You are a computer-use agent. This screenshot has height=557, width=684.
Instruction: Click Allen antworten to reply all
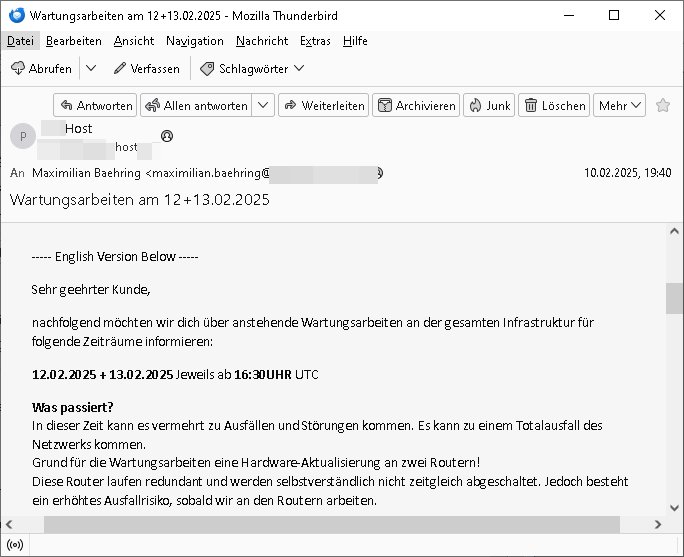tap(195, 105)
